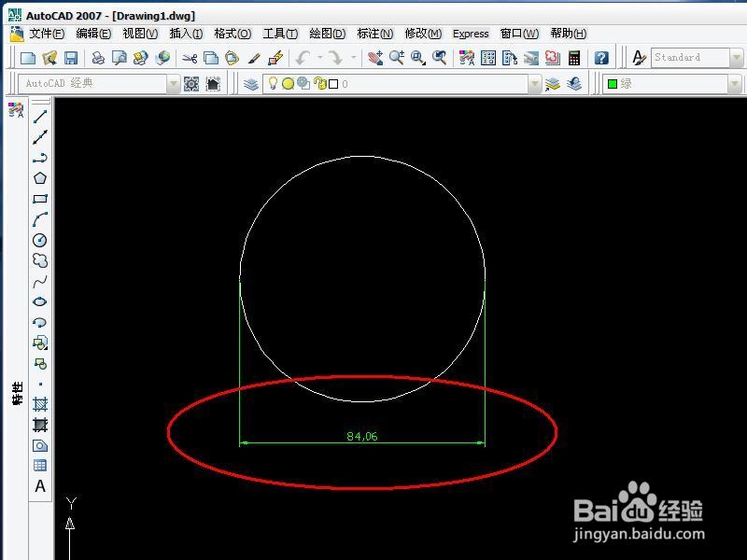
Task: Click the Text Style icon
Action: pos(639,58)
